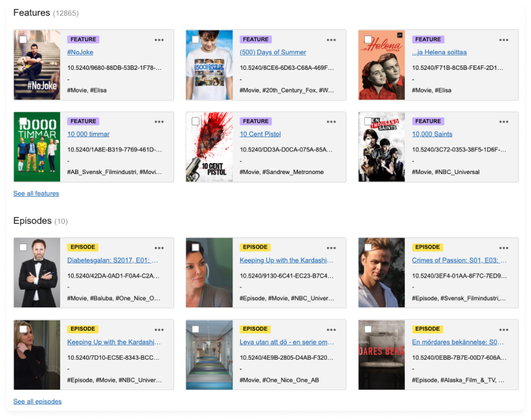The image size is (531, 420).
Task: Open more options for 10,000 Saints
Action: point(504,122)
